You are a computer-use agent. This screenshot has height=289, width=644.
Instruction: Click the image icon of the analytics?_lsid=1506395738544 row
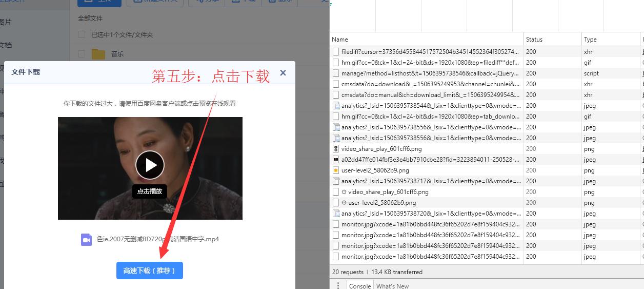coord(336,106)
